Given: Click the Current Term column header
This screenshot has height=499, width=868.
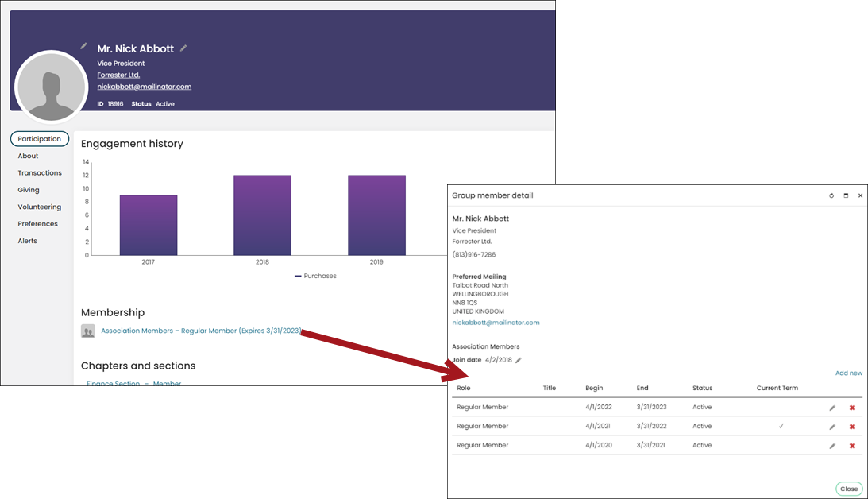Looking at the screenshot, I should (x=777, y=389).
